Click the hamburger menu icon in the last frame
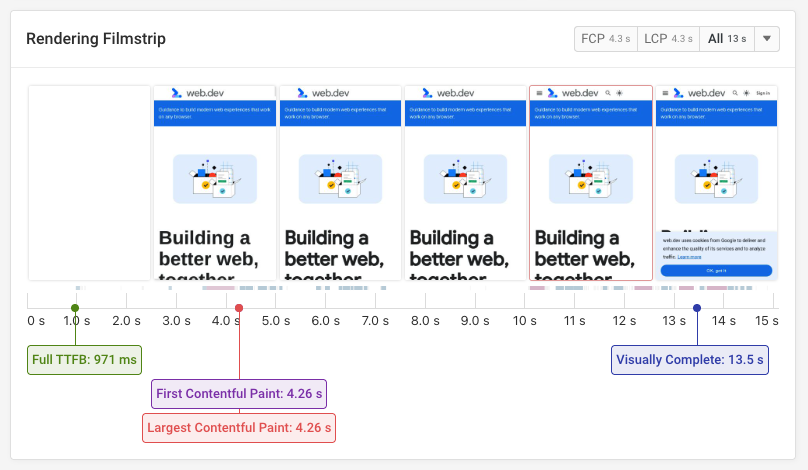808x470 pixels. 664,92
